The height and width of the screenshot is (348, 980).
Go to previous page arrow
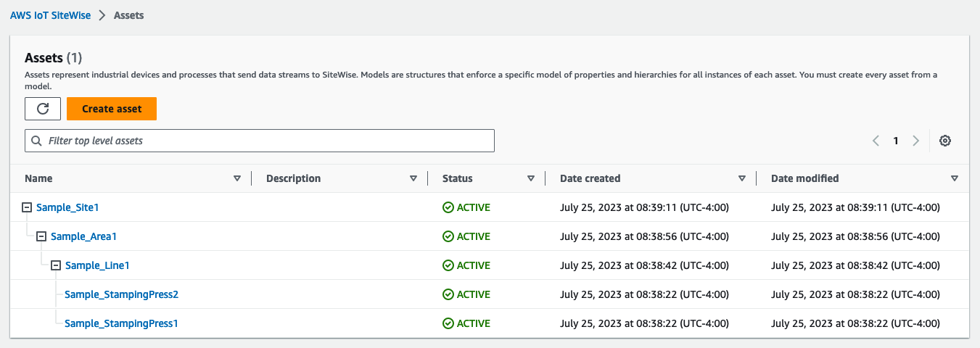(876, 141)
